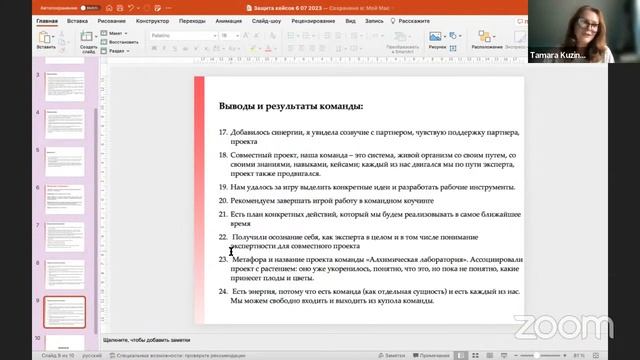Click the Создать слайд icon
This screenshot has height=360, width=640.
tap(86, 37)
